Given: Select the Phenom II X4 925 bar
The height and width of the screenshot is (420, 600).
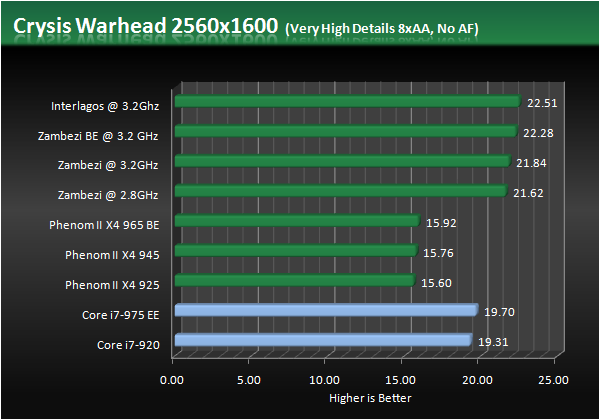Looking at the screenshot, I should pos(295,280).
